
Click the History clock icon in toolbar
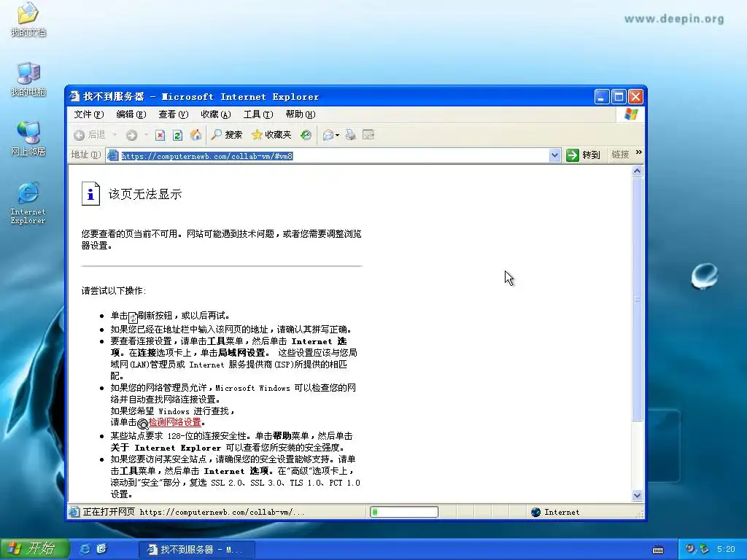(306, 135)
